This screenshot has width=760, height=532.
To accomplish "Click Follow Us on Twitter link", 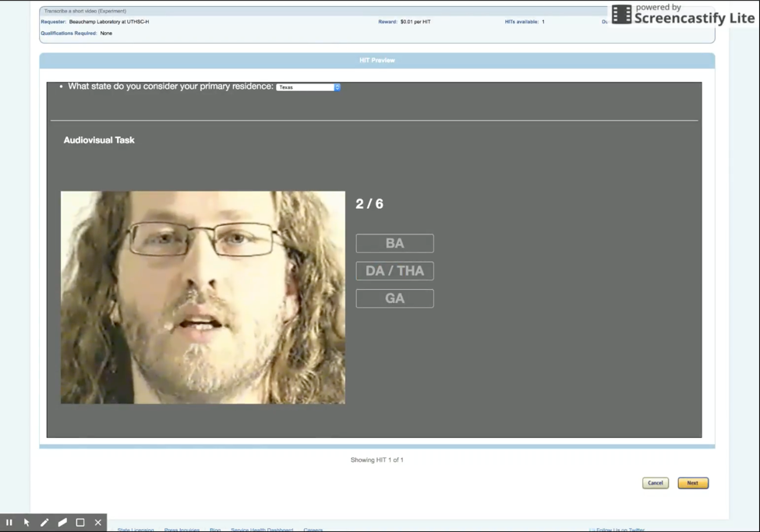I will 620,530.
